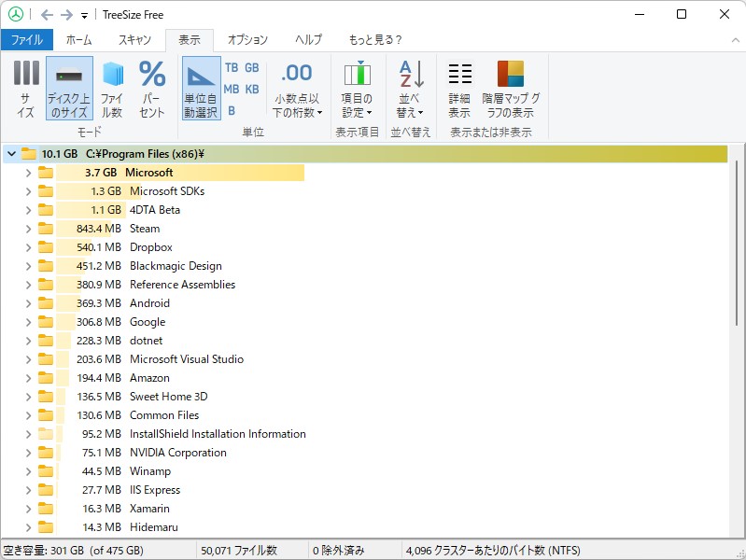Screen dimensions: 746x560
Task: Click the Android folder icon
Action: pyautogui.click(x=46, y=303)
